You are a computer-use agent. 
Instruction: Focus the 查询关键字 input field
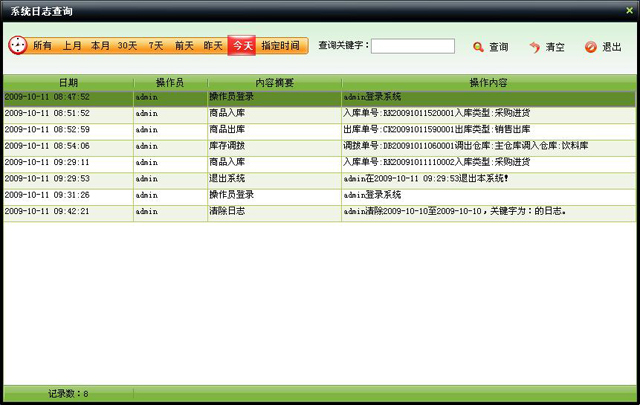click(x=414, y=46)
